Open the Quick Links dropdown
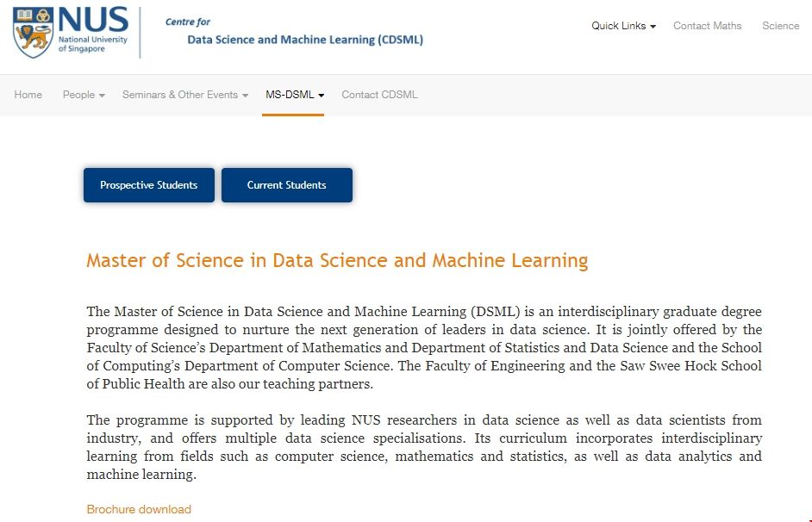This screenshot has height=522, width=812. coord(619,26)
